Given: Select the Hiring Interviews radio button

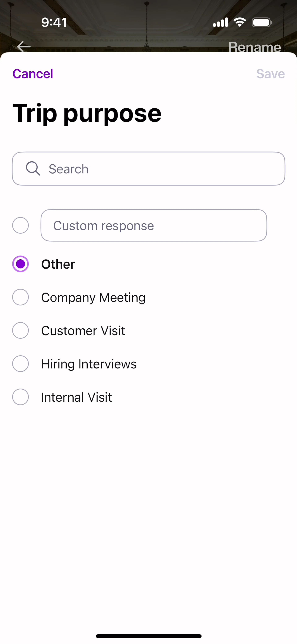Looking at the screenshot, I should 20,364.
